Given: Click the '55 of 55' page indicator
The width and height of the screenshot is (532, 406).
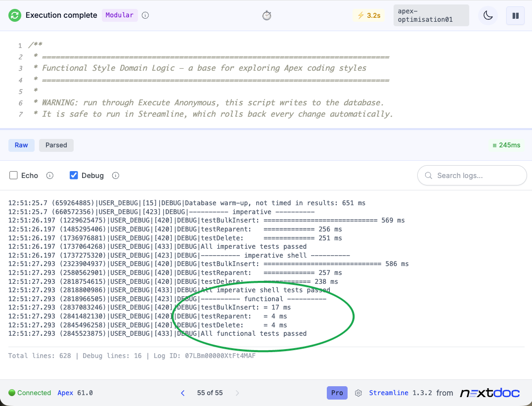Looking at the screenshot, I should [x=210, y=393].
